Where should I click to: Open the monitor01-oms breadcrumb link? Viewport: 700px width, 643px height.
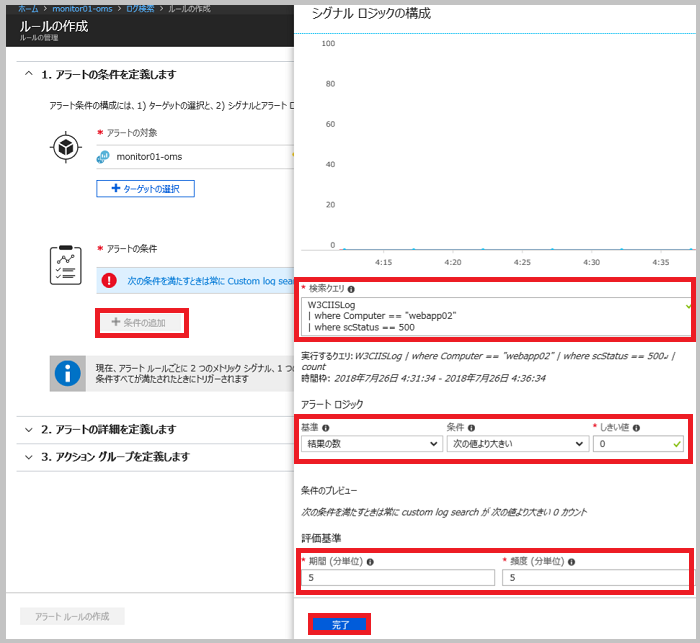pyautogui.click(x=82, y=8)
